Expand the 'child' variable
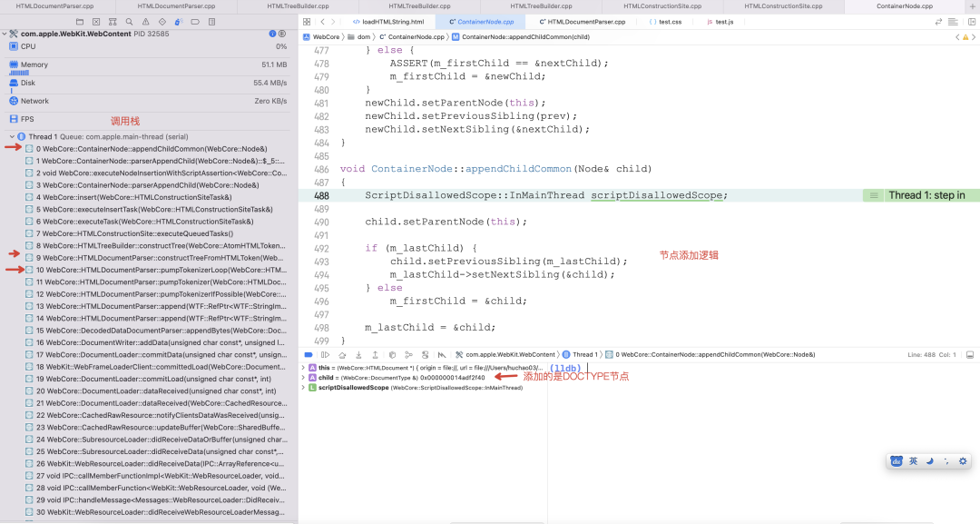The height and width of the screenshot is (524, 980). tap(303, 378)
